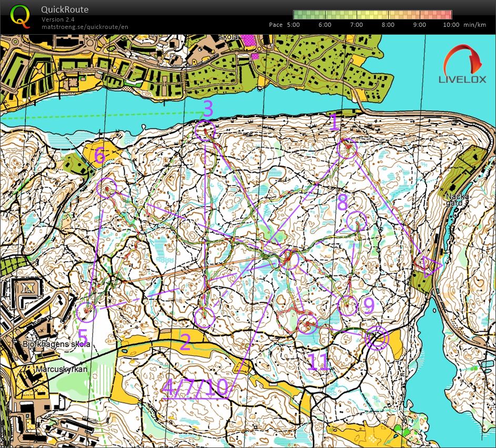Select the control 11 circle on map
This screenshot has height=448, width=496.
pyautogui.click(x=307, y=324)
